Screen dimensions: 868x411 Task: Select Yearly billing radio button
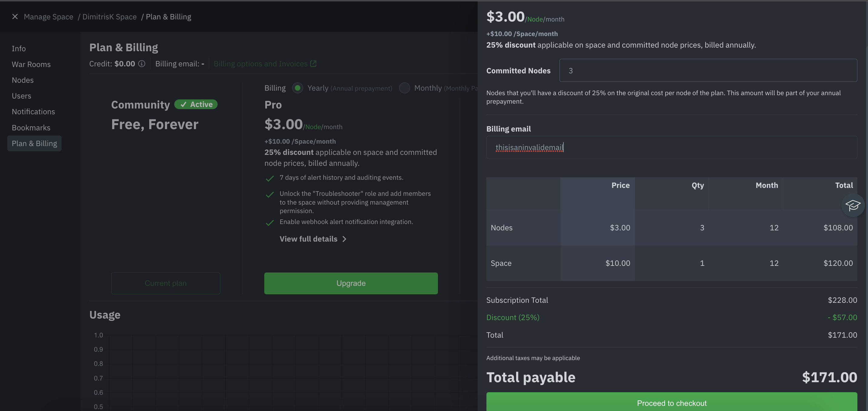pos(297,88)
